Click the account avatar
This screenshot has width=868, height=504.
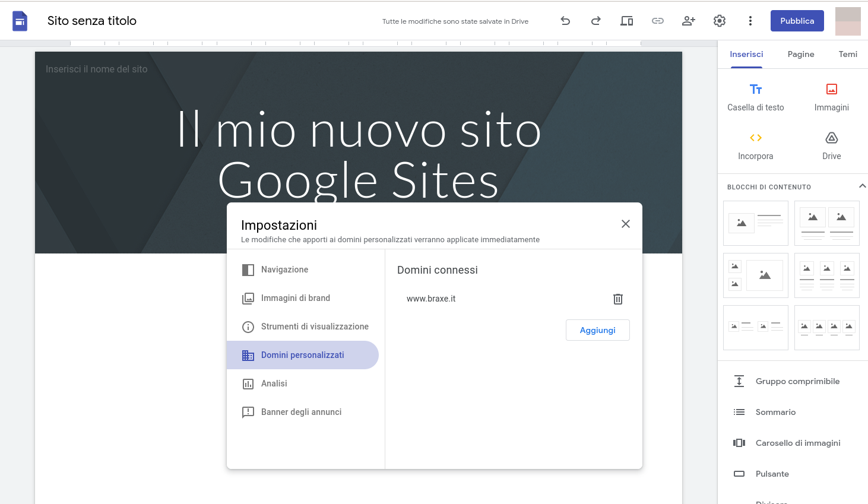[848, 21]
